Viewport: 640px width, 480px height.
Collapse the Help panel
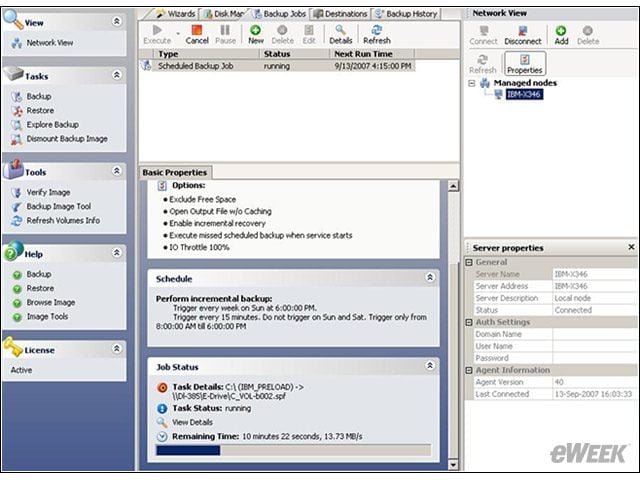[x=117, y=253]
